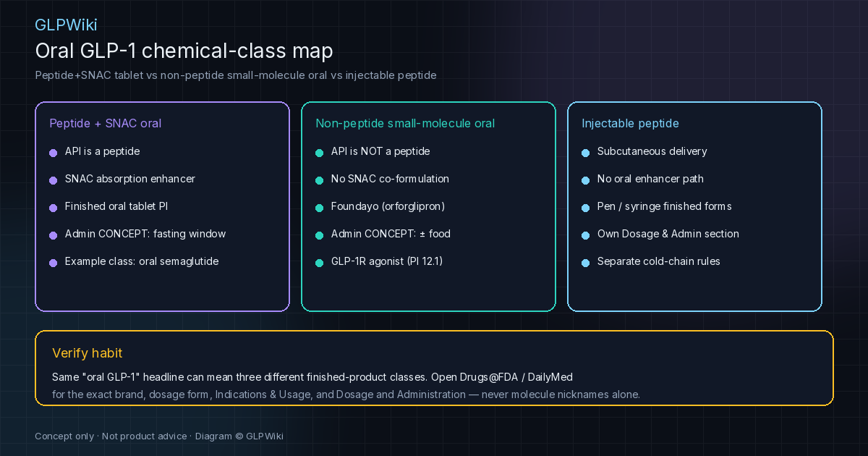Screen dimensions: 868x456
Task: Select 'GLP-1R agonist (PI 12.1)' line
Action: tap(387, 261)
